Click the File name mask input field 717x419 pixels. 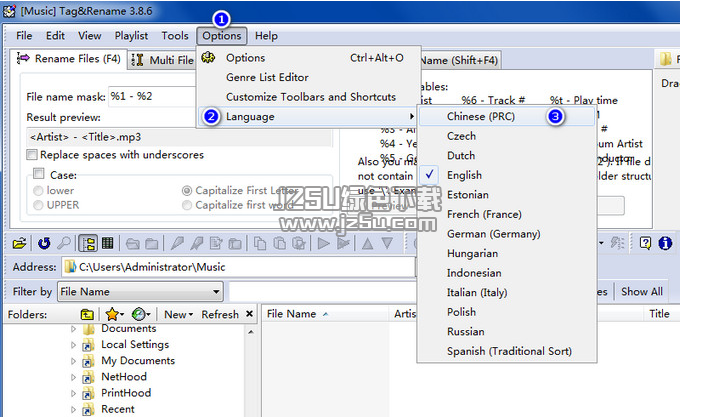tap(153, 97)
